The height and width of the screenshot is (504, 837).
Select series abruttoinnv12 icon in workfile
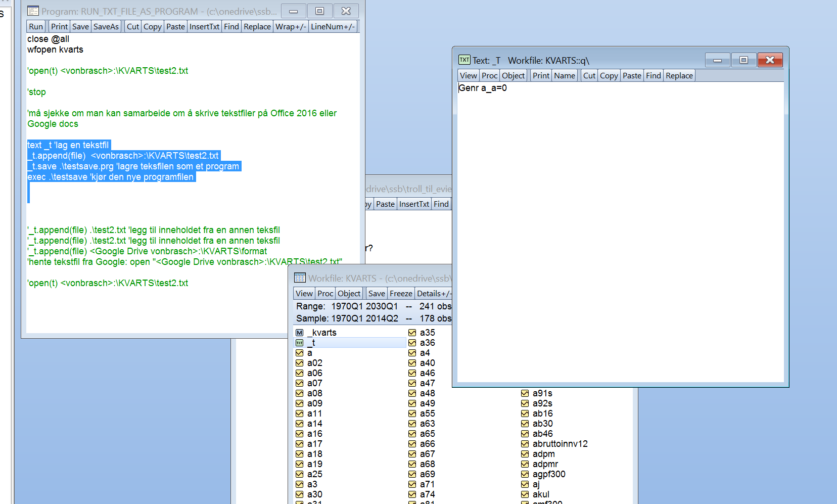[x=525, y=444]
